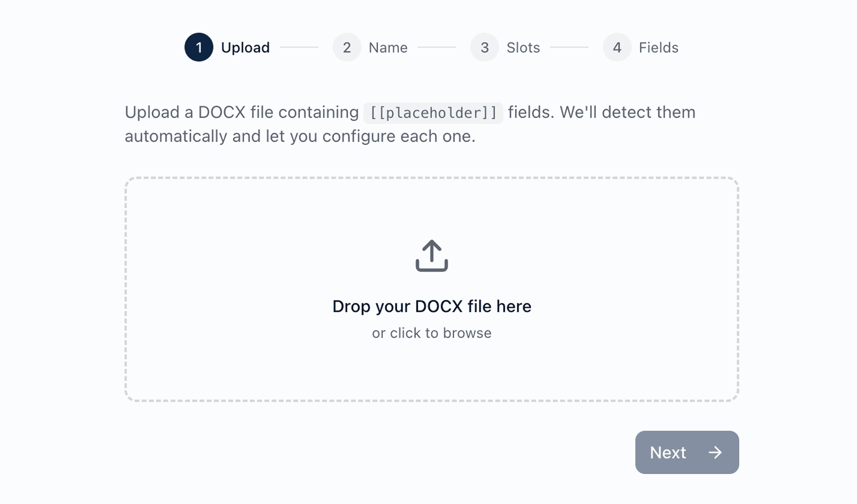This screenshot has width=857, height=504.
Task: Click the [[placeholder]] code chip
Action: tap(433, 113)
